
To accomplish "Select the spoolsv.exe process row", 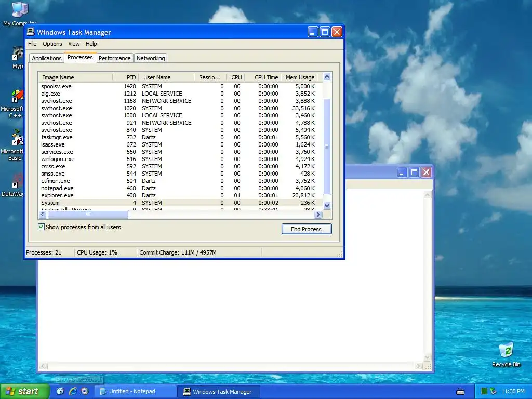I will pos(180,87).
